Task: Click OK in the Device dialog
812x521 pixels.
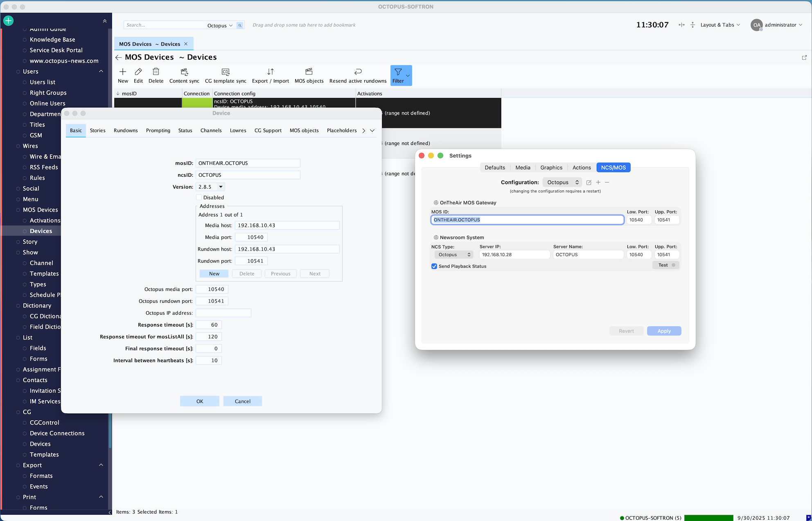Action: (199, 401)
